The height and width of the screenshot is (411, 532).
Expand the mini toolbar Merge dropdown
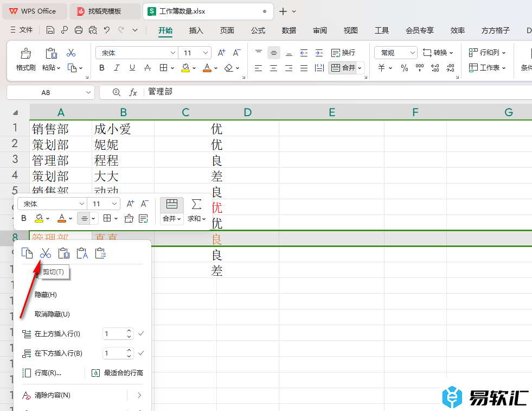click(179, 219)
